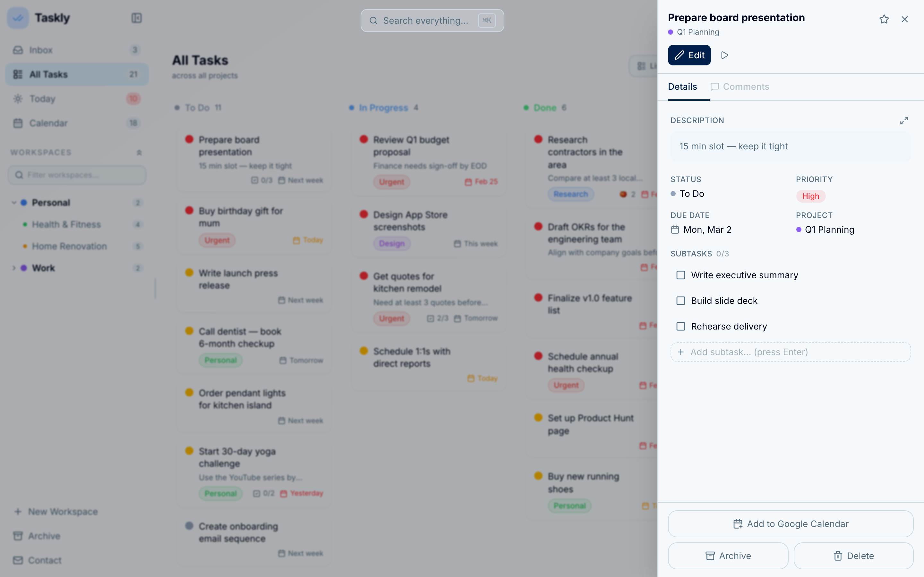The width and height of the screenshot is (924, 577).
Task: Click the red High priority badge
Action: [810, 196]
